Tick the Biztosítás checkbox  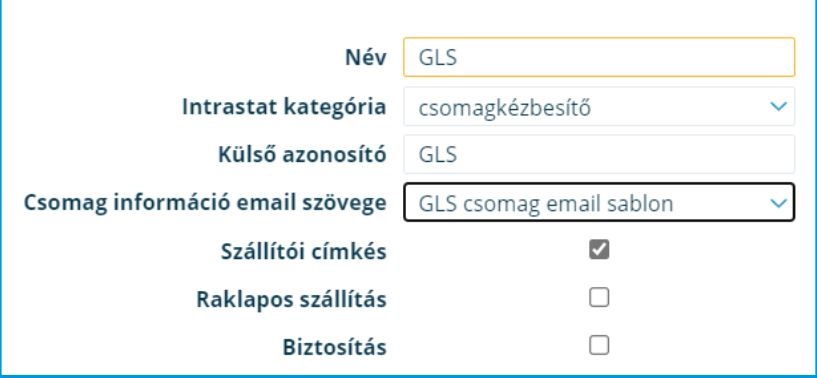(x=599, y=345)
